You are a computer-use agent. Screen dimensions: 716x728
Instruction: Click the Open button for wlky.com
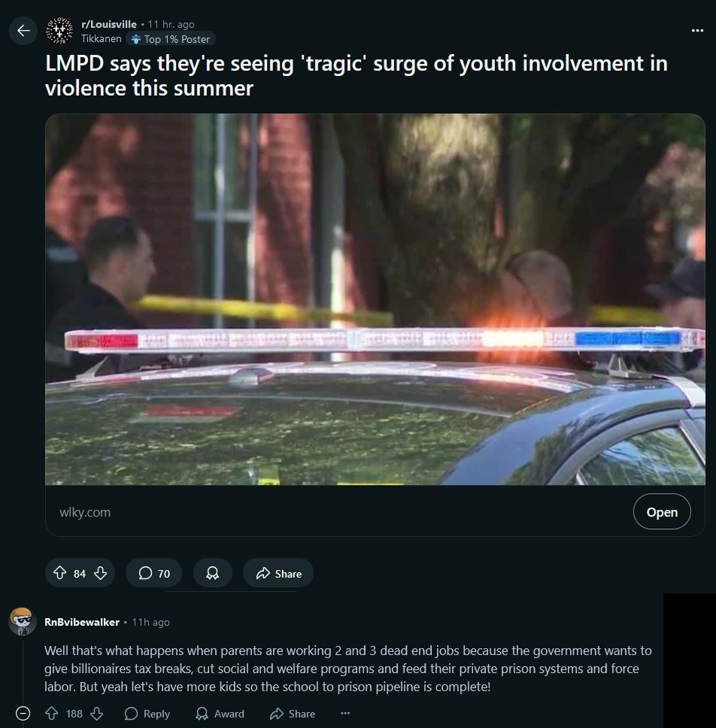[662, 511]
